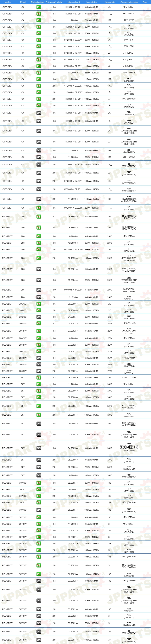Click the 68kW / 92KM power cell
Viewport: 151px width, 644px height.
tap(92, 151)
